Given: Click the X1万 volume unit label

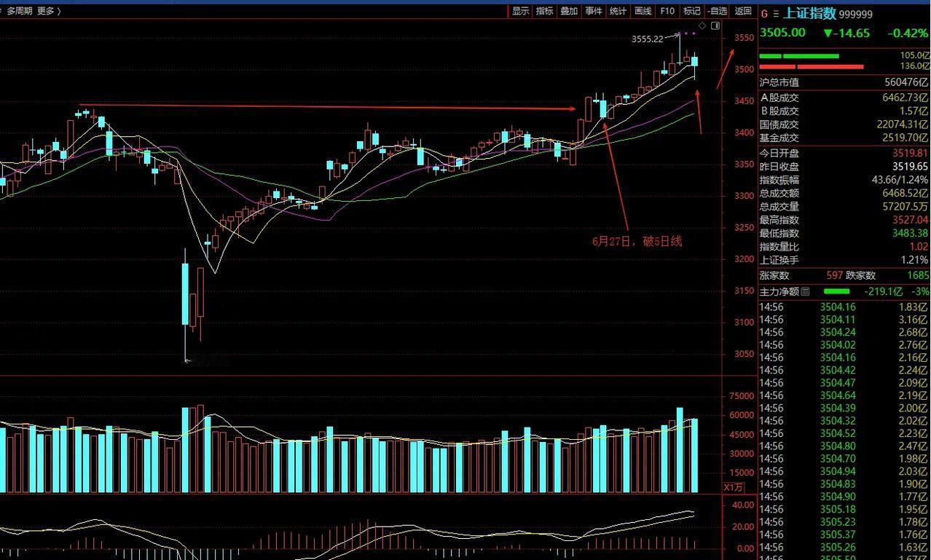Looking at the screenshot, I should coord(734,487).
